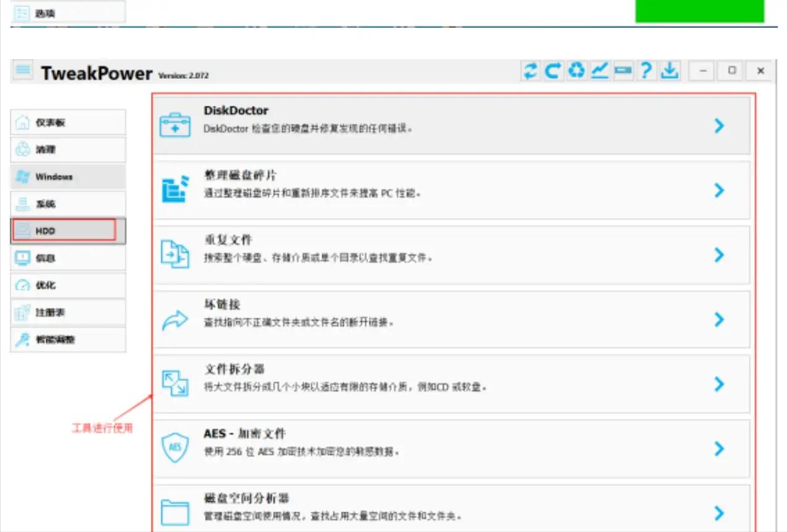
Task: Open the line chart toolbar icon
Action: tap(600, 71)
